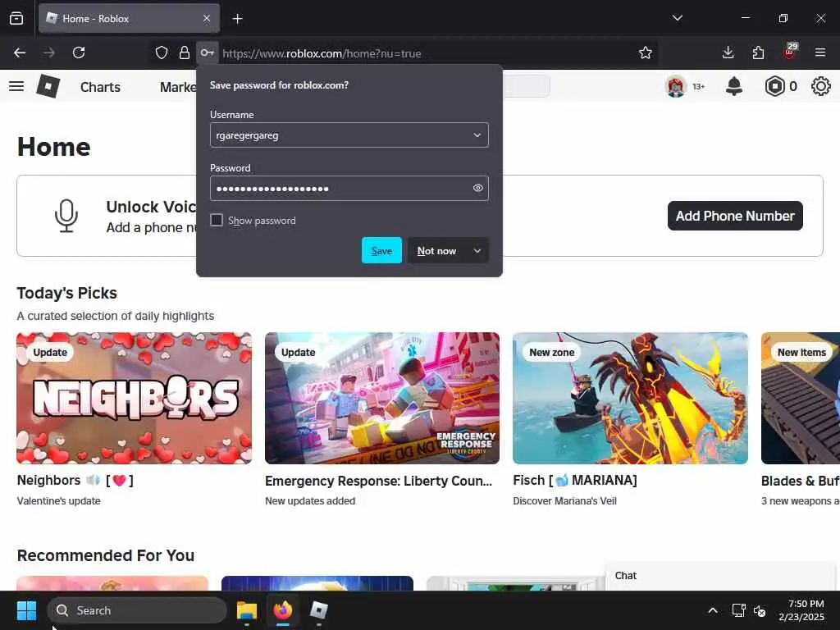Click the password key icon in address bar

(x=208, y=52)
